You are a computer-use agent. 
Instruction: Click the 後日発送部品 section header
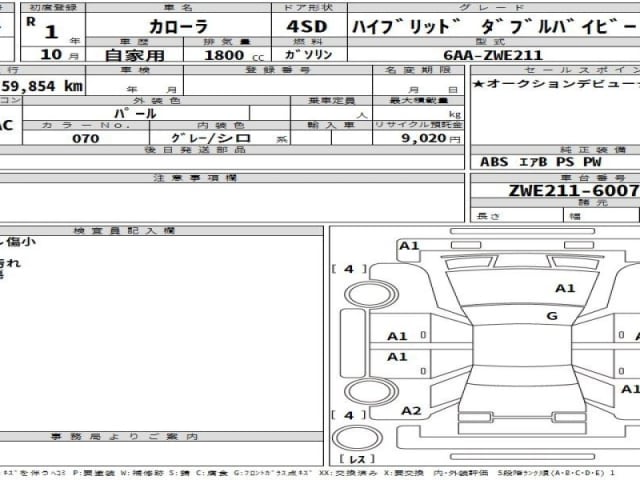(x=195, y=150)
